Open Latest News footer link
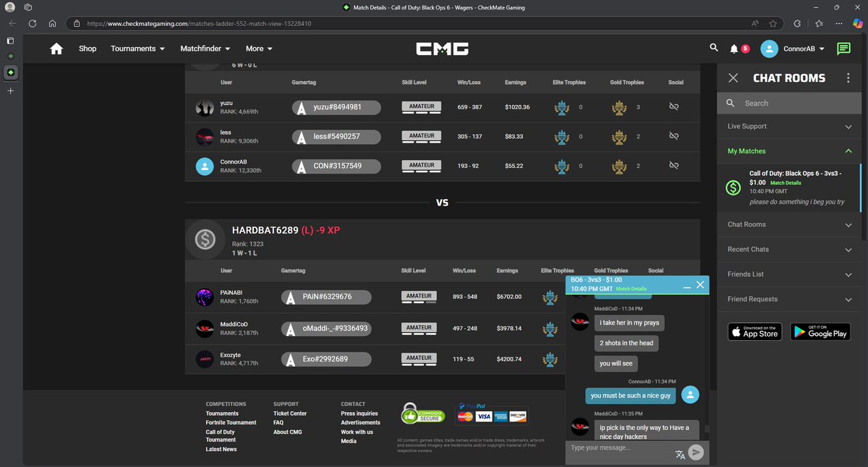 point(221,450)
